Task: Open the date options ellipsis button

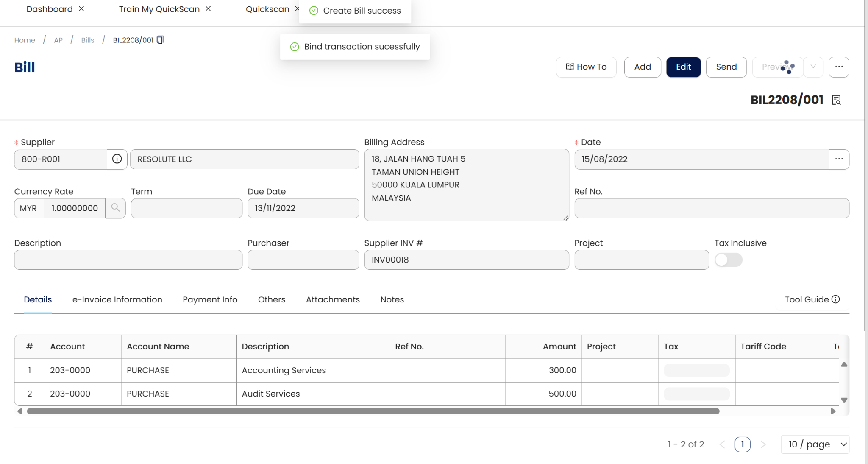Action: [x=839, y=159]
